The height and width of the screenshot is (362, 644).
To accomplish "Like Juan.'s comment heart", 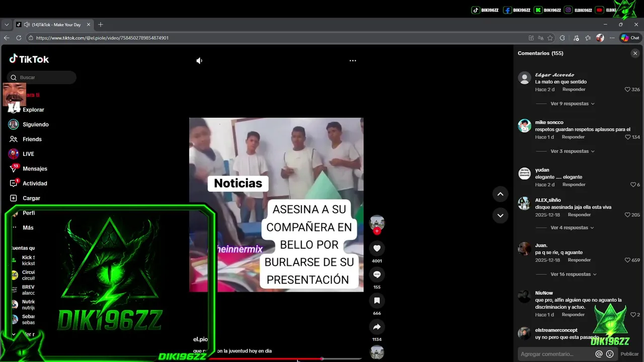I will [x=627, y=260].
